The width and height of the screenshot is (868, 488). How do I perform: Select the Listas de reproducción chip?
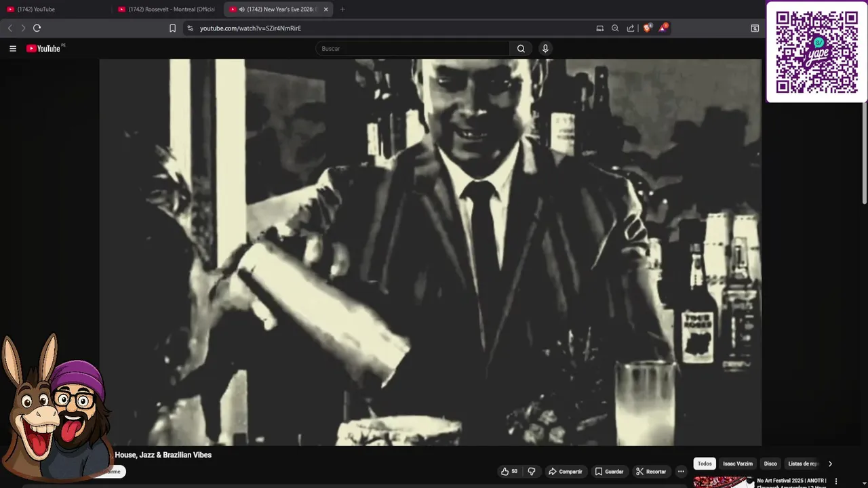(804, 464)
